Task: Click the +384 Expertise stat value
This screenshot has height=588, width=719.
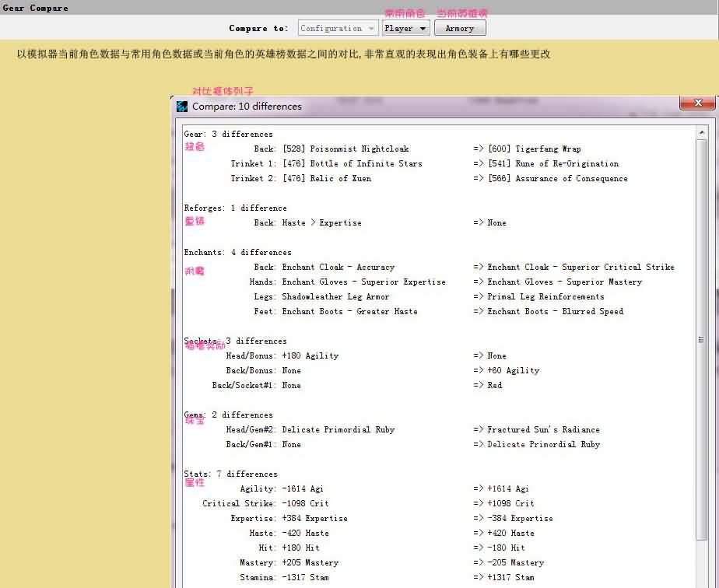Action: point(314,518)
